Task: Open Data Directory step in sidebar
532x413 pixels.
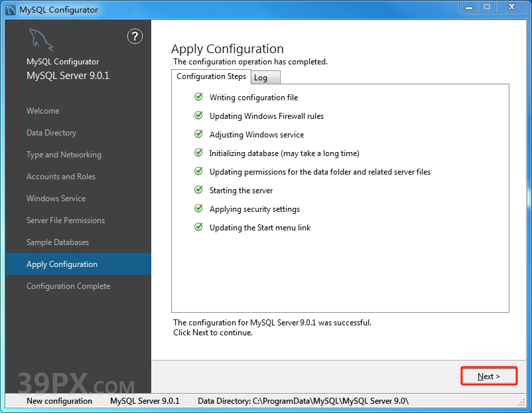Action: click(51, 133)
